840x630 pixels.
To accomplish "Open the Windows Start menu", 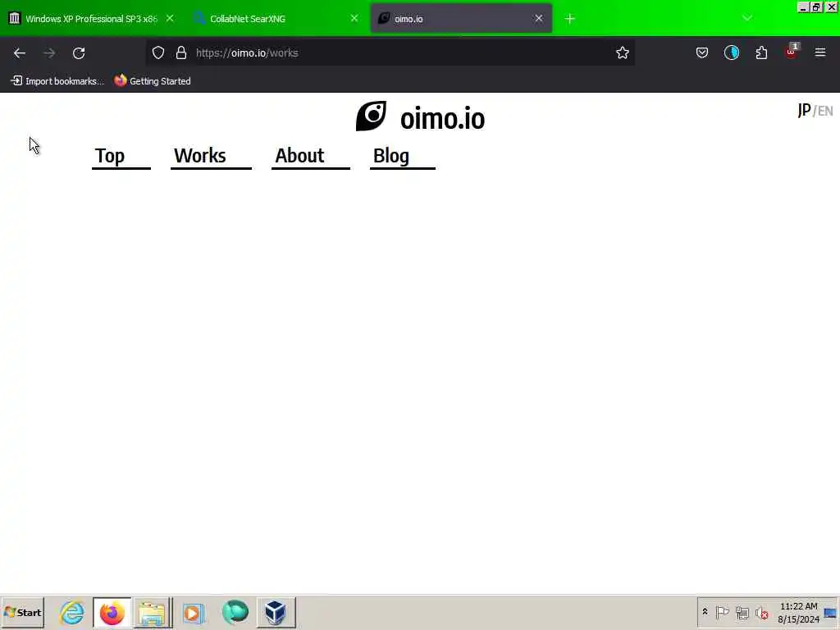I will 23,612.
